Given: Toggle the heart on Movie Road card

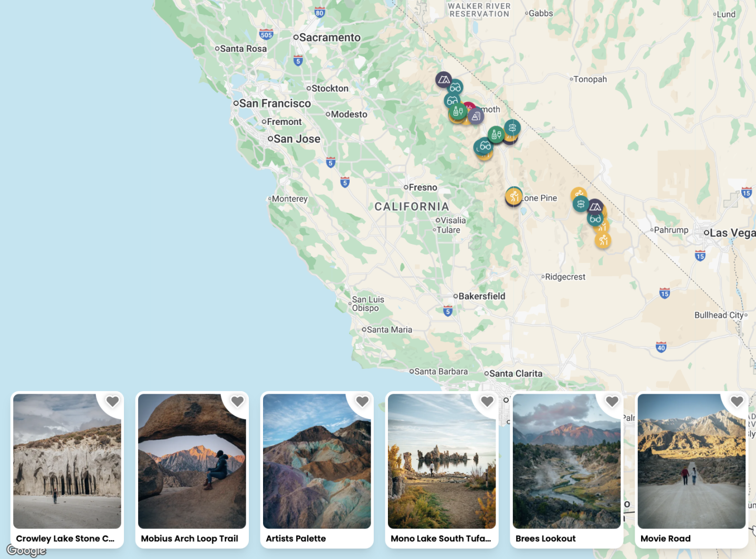Looking at the screenshot, I should (x=737, y=402).
